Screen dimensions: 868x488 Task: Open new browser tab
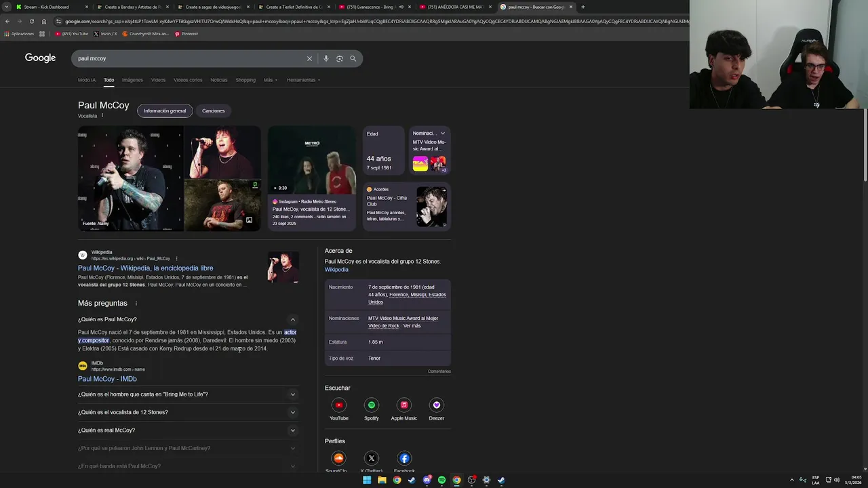pyautogui.click(x=583, y=7)
